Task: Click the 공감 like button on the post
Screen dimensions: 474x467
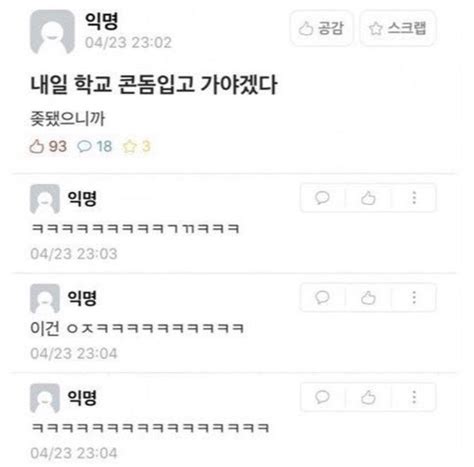Action: click(x=321, y=28)
